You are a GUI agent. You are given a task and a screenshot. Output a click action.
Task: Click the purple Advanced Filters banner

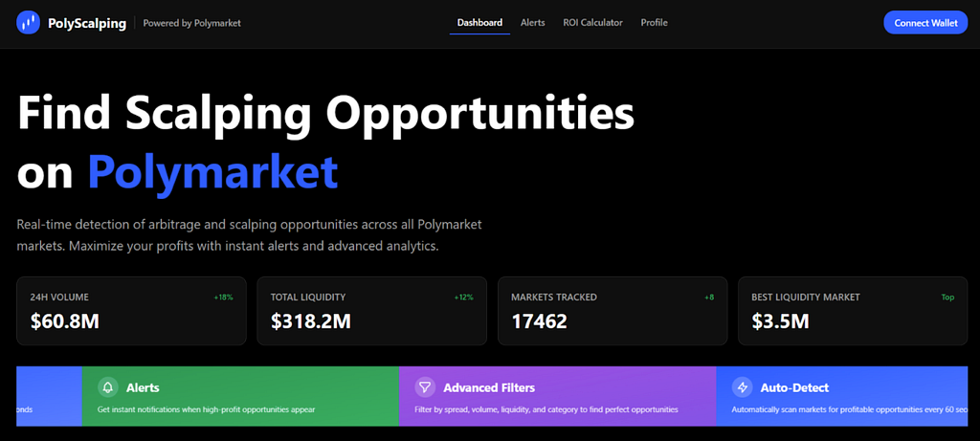(558, 396)
